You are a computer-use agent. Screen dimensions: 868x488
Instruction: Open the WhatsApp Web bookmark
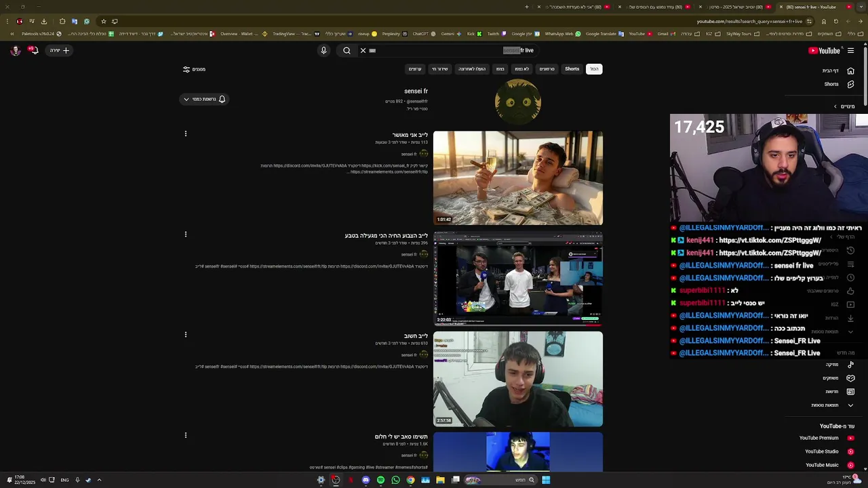pyautogui.click(x=562, y=33)
